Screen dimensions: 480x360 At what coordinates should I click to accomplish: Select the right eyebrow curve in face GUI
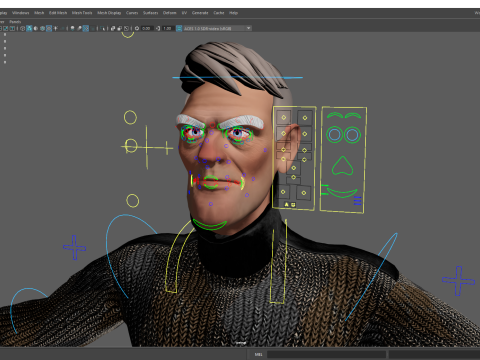[353, 115]
